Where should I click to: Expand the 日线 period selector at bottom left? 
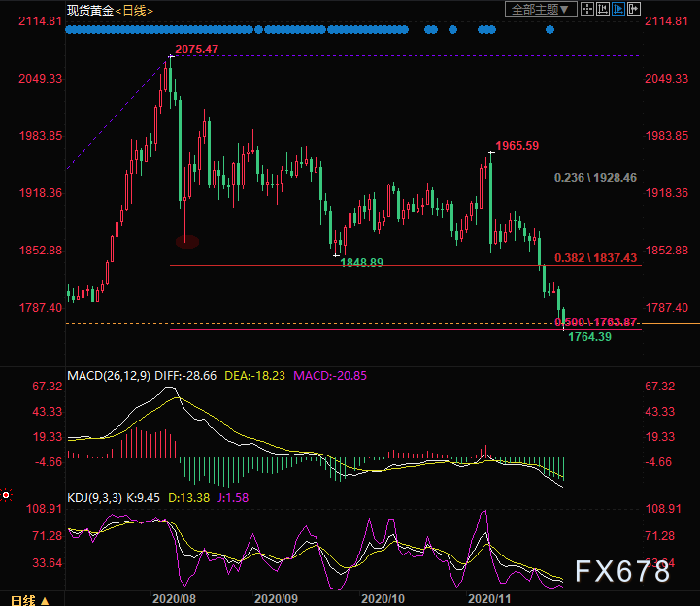(29, 599)
